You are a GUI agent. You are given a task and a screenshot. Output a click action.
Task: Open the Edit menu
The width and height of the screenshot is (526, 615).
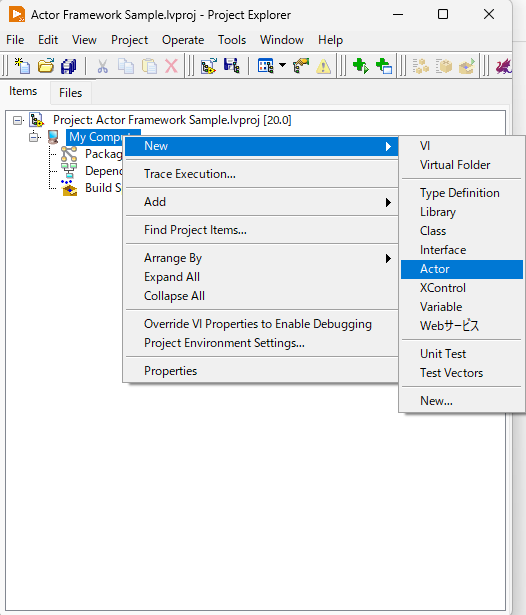(x=48, y=40)
